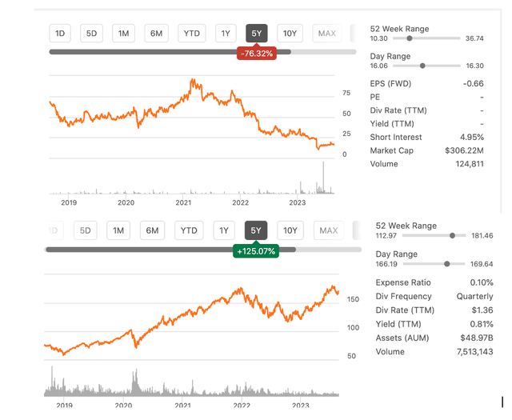Click MAX range on bottom chart

(x=328, y=230)
